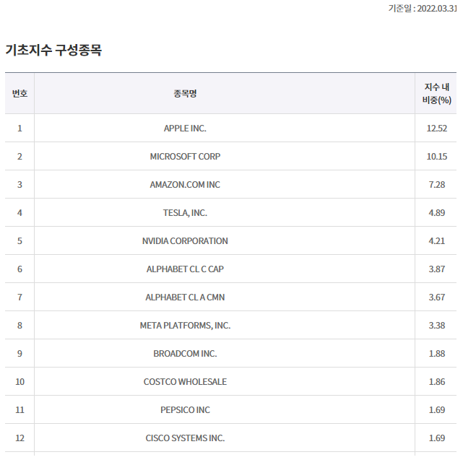This screenshot has height=465, width=476.
Task: Click row number 8 in 번호 column
Action: 20,326
